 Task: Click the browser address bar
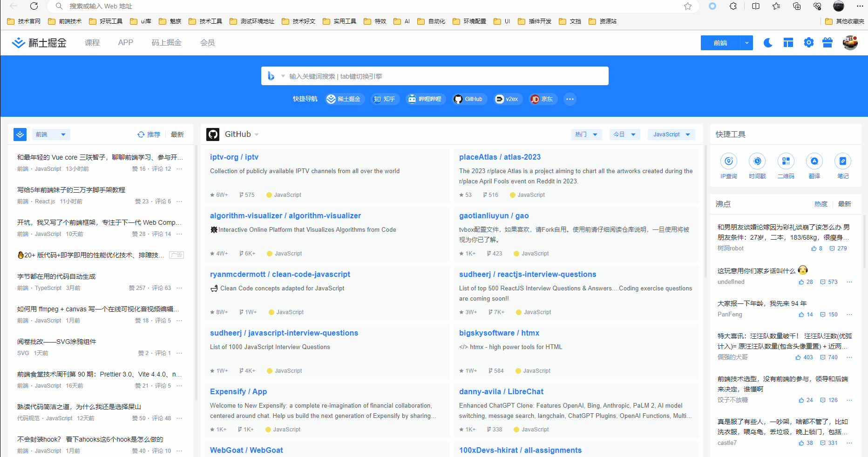373,6
